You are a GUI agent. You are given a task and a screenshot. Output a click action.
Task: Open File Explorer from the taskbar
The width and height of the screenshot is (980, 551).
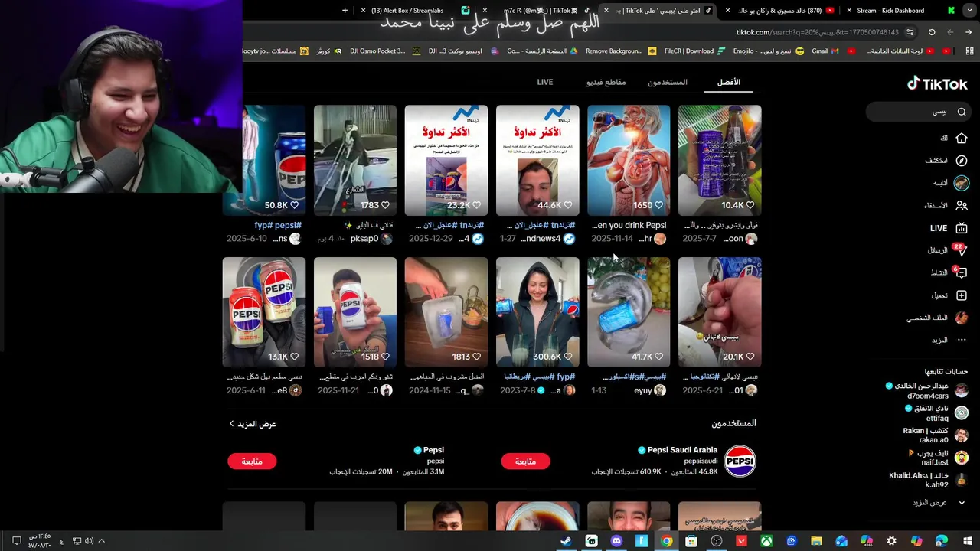coord(816,541)
